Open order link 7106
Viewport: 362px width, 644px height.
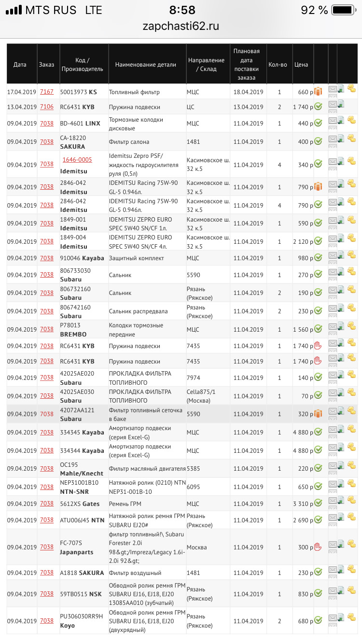47,107
